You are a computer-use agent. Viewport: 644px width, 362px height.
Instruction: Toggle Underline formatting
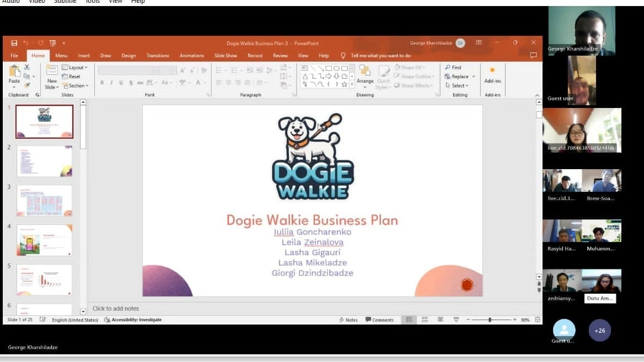121,83
